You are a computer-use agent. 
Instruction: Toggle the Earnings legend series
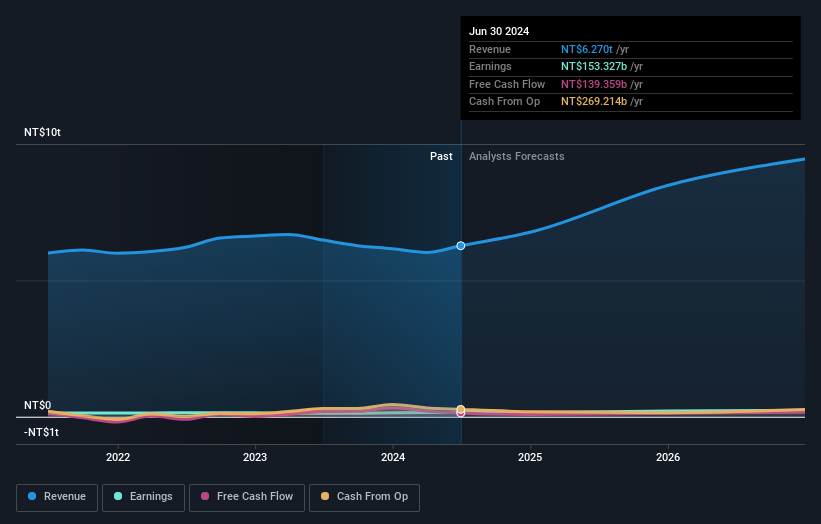[143, 497]
